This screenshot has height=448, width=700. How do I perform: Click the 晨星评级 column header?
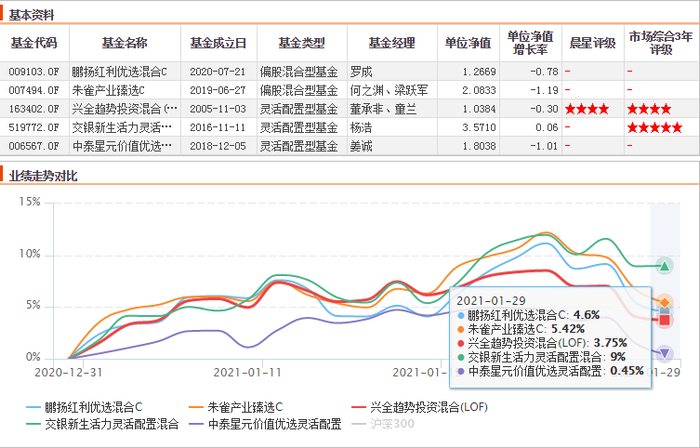[x=593, y=43]
